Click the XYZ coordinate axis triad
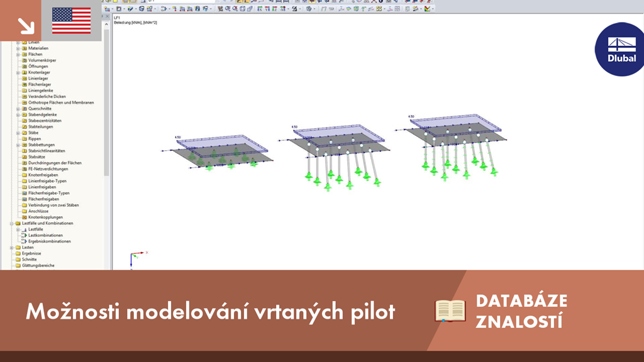Viewport: 644px width, 362px height. (x=138, y=260)
